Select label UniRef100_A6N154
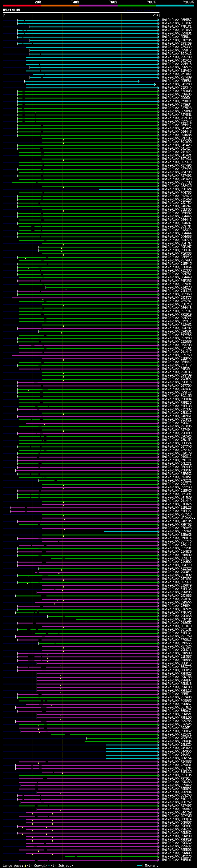Viewport: 197px width, 868px height. tap(177, 758)
